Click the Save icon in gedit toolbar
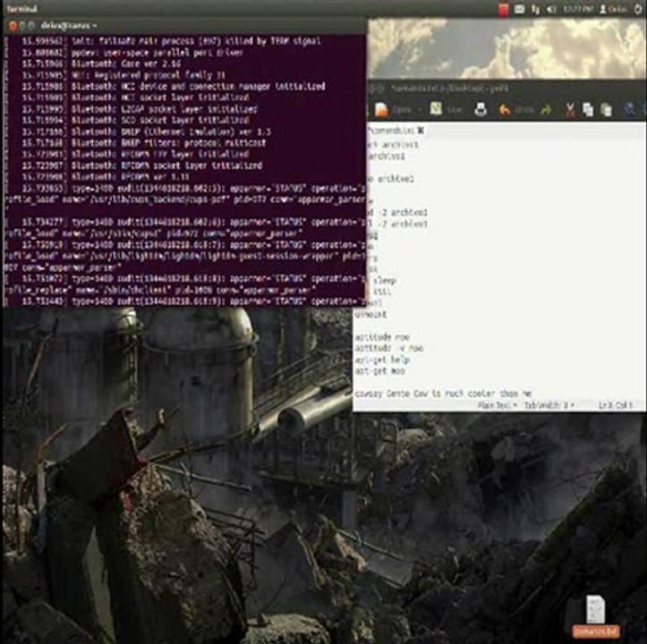 pos(436,109)
